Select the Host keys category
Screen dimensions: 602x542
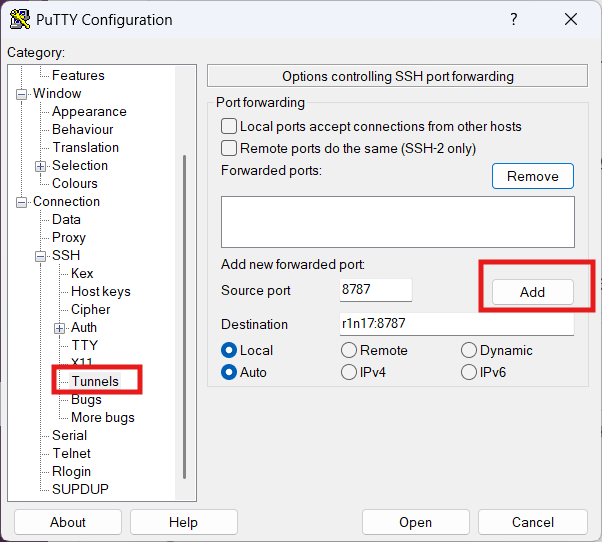(100, 291)
